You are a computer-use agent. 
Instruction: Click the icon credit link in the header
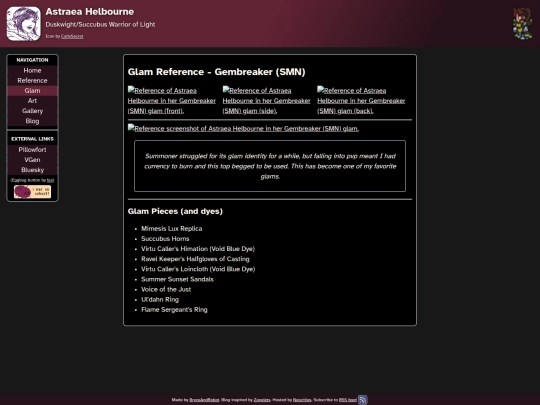point(72,36)
